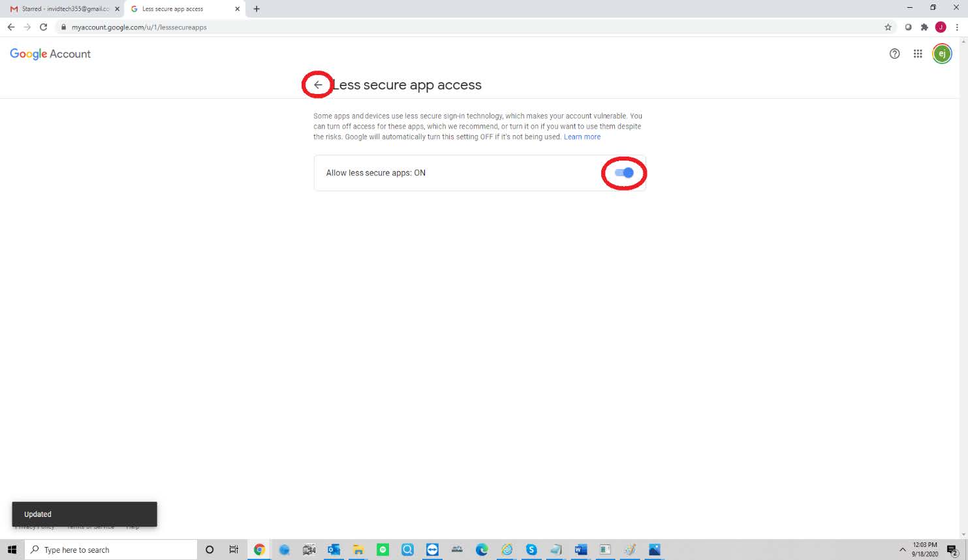Click the Windows taskbar search box
This screenshot has width=968, height=560.
coord(111,550)
